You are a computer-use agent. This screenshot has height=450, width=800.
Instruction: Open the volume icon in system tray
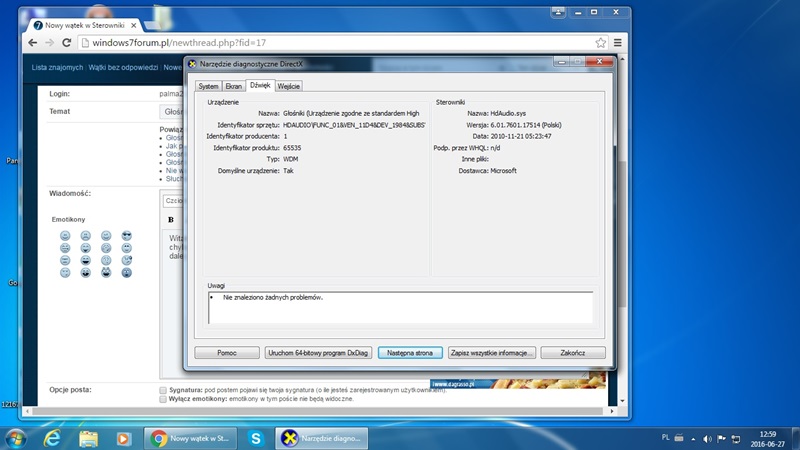tap(707, 438)
